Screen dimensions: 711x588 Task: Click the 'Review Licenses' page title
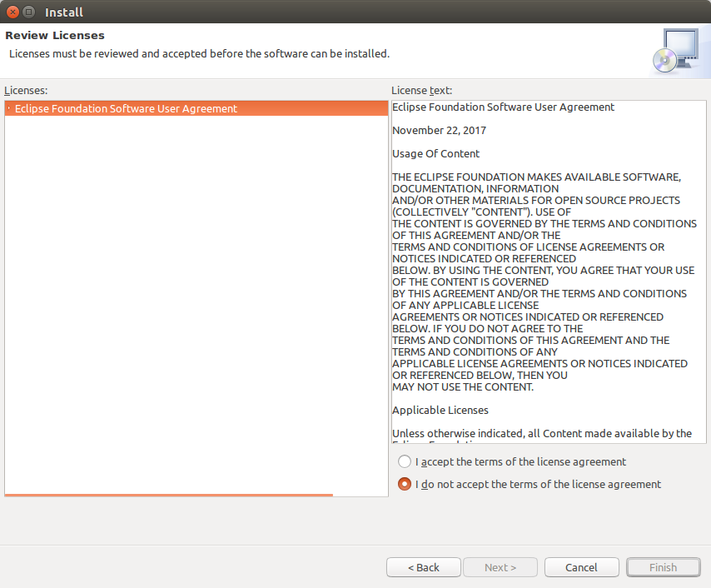tap(55, 35)
